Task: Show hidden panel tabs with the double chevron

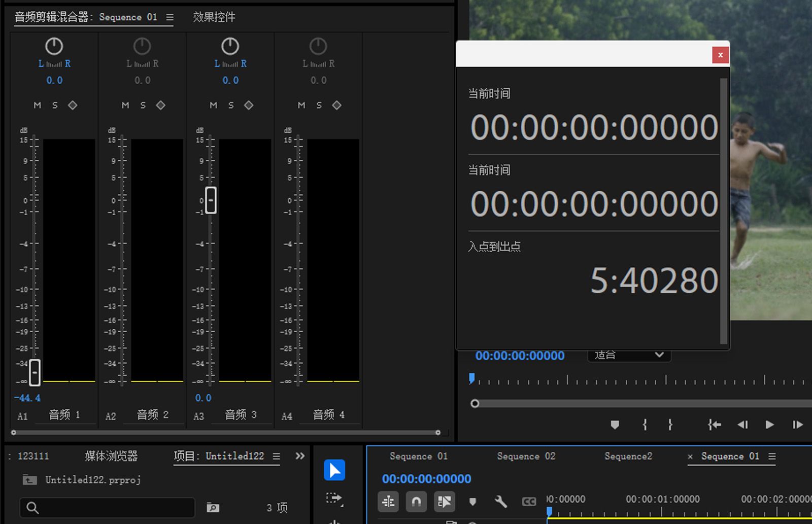Action: (x=300, y=456)
